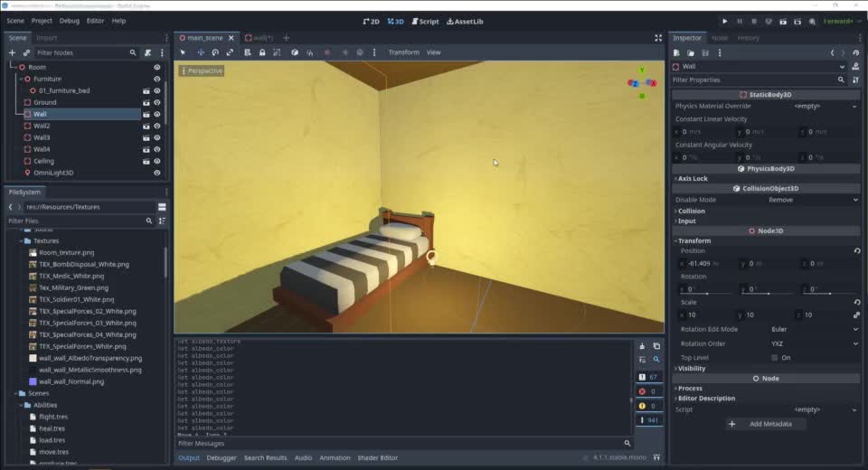Image resolution: width=868 pixels, height=470 pixels.
Task: Expand the Collision property group
Action: 692,211
